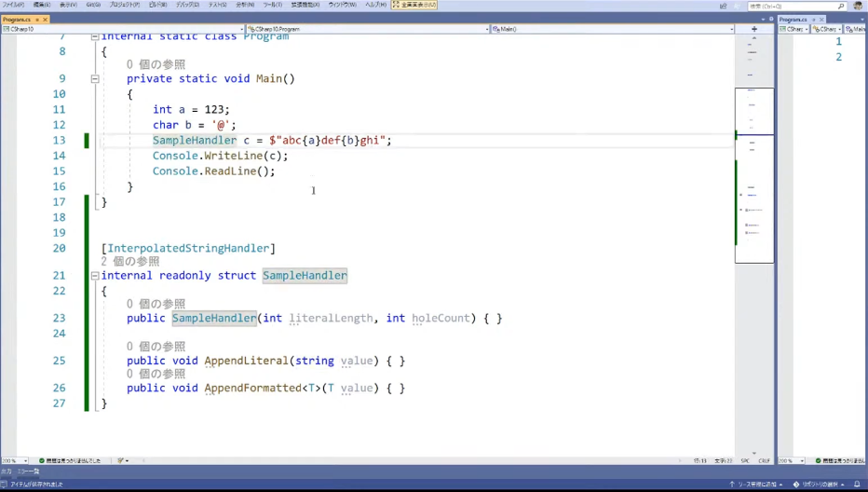This screenshot has height=492, width=868.
Task: Open the Git(G) menu
Action: point(93,5)
